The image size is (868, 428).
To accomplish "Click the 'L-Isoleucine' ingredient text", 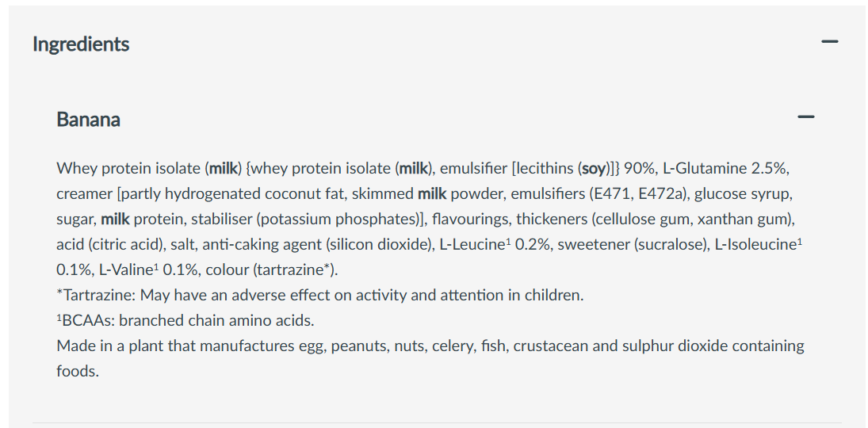I will tap(755, 244).
